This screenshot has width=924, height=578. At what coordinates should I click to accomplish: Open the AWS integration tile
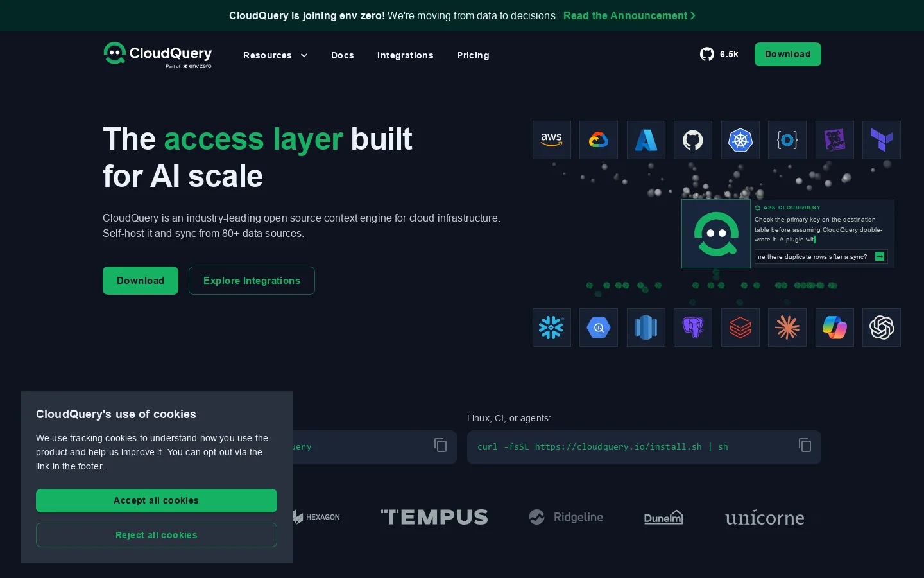coord(552,140)
